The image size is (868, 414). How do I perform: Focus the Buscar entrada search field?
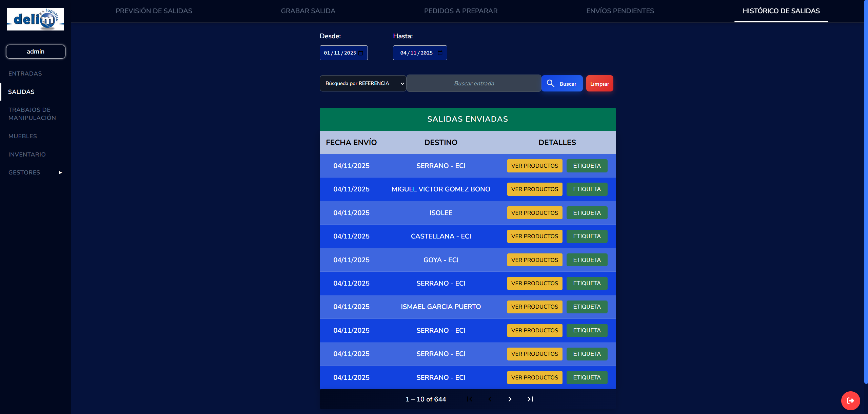point(474,83)
